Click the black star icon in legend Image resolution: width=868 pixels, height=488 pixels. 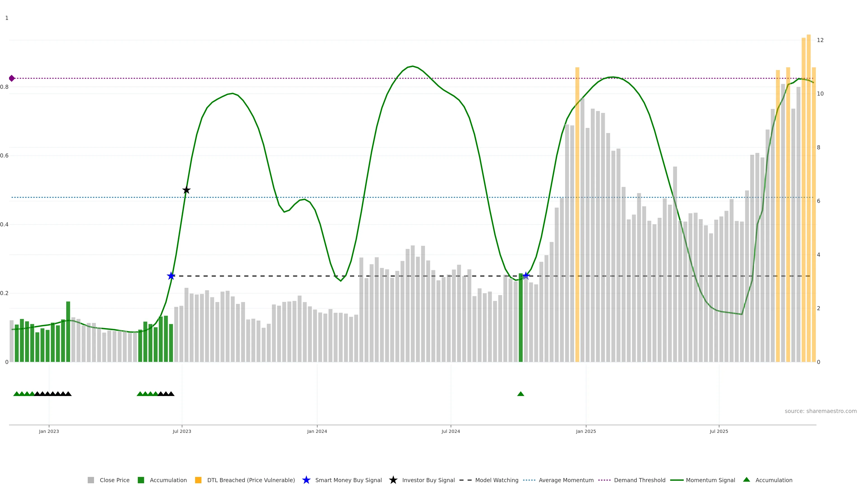click(x=393, y=480)
